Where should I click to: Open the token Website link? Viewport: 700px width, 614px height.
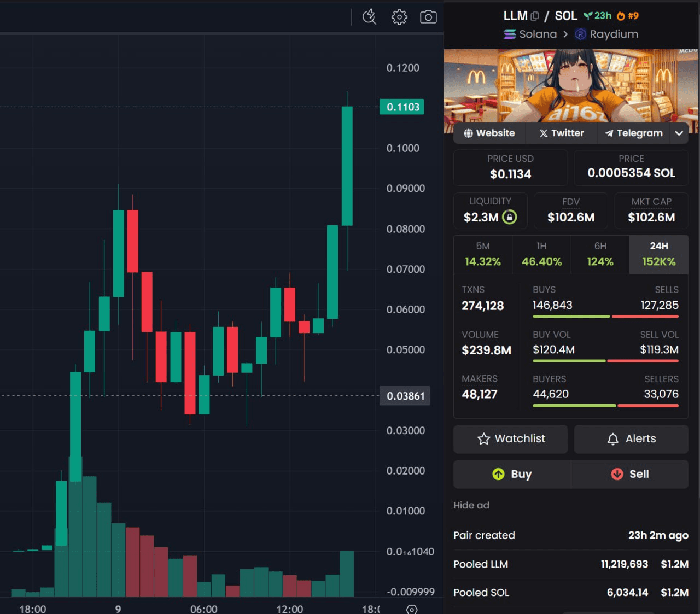[x=489, y=133]
